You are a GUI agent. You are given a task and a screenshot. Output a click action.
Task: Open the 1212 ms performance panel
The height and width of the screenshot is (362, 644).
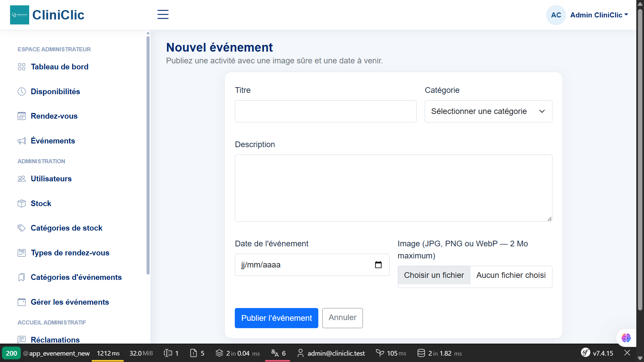coord(108,353)
